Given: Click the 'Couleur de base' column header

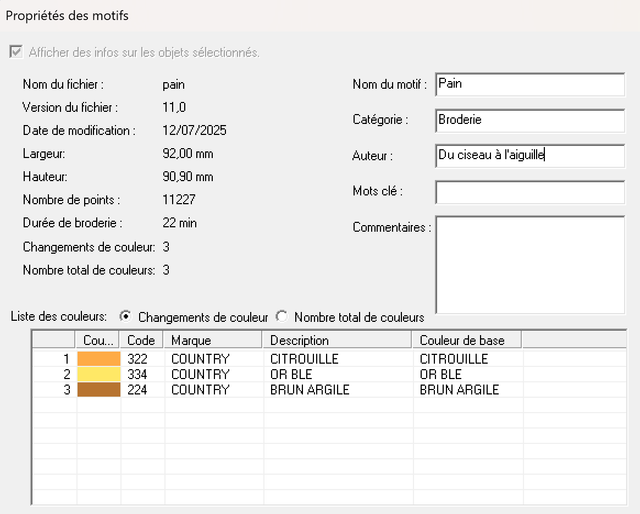Looking at the screenshot, I should [x=465, y=340].
